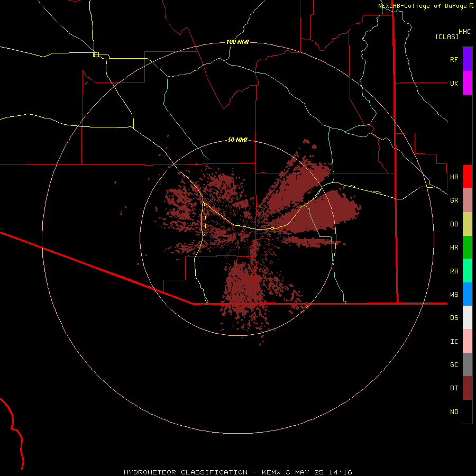Click the UK legend label

[454, 83]
